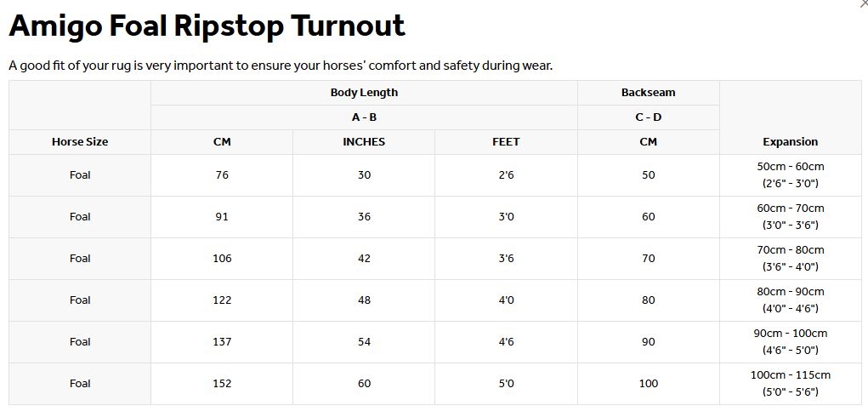Select the 76 body length CM cell
This screenshot has height=417, width=868.
(x=222, y=175)
